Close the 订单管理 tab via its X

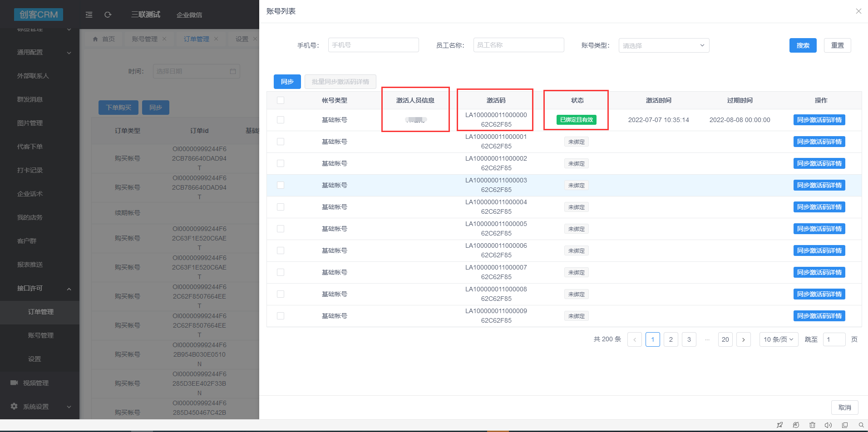pos(216,39)
